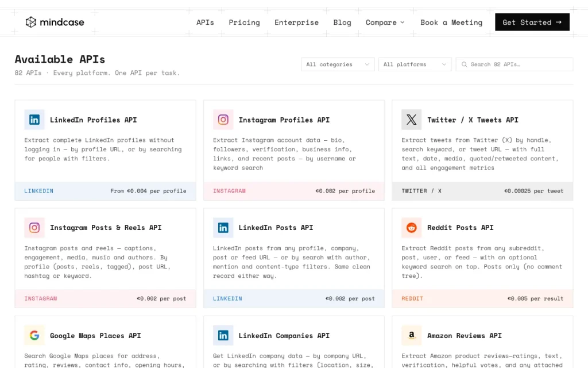588x368 pixels.
Task: Click the Get Started button
Action: [532, 22]
